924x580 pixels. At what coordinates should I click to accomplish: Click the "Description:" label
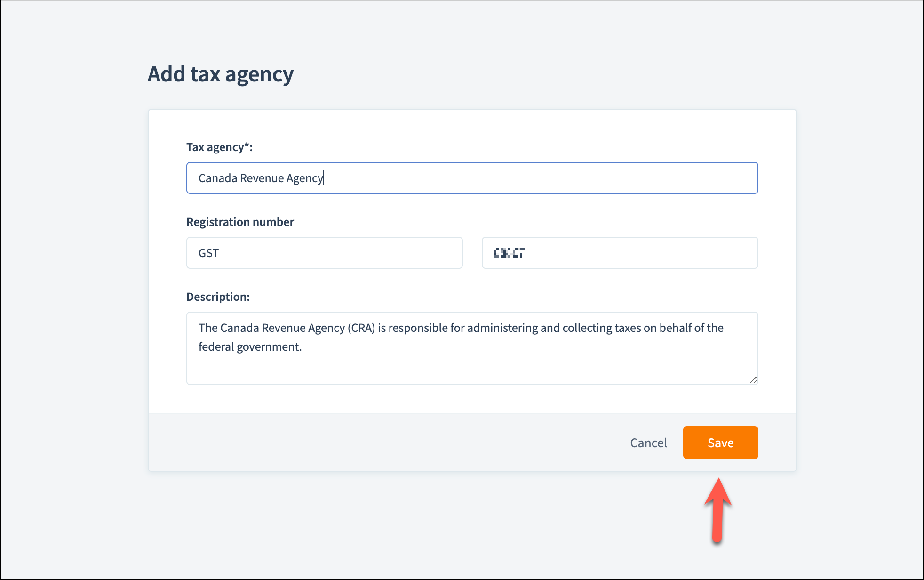pos(218,297)
